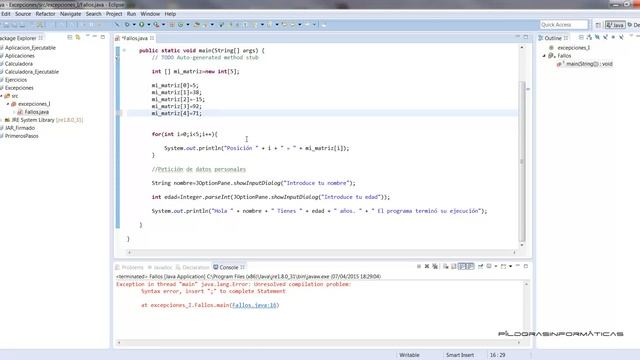
Task: Click the Pin Console icon
Action: 480,266
